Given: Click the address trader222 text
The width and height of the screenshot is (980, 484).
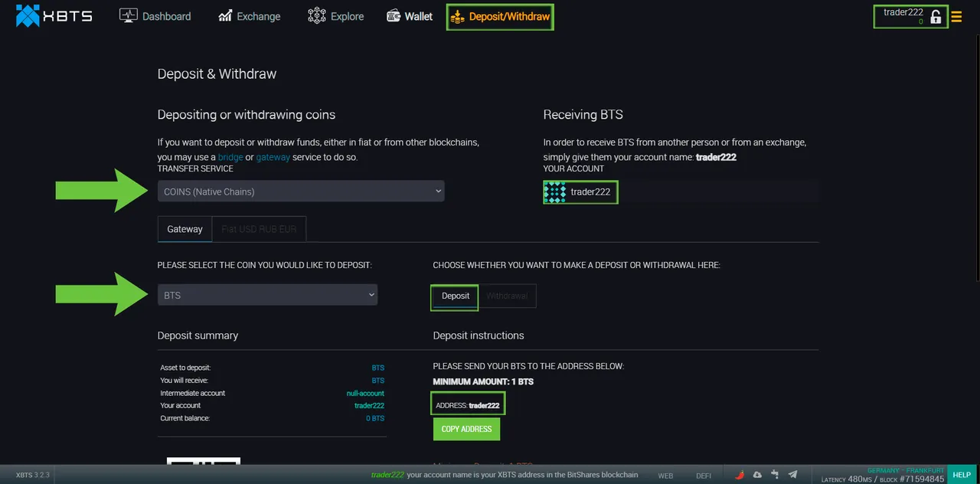Looking at the screenshot, I should (484, 405).
